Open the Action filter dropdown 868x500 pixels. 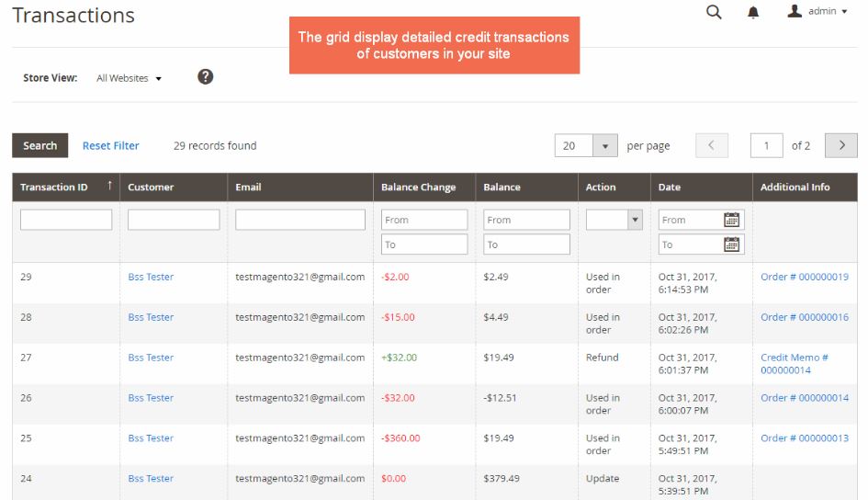[634, 220]
